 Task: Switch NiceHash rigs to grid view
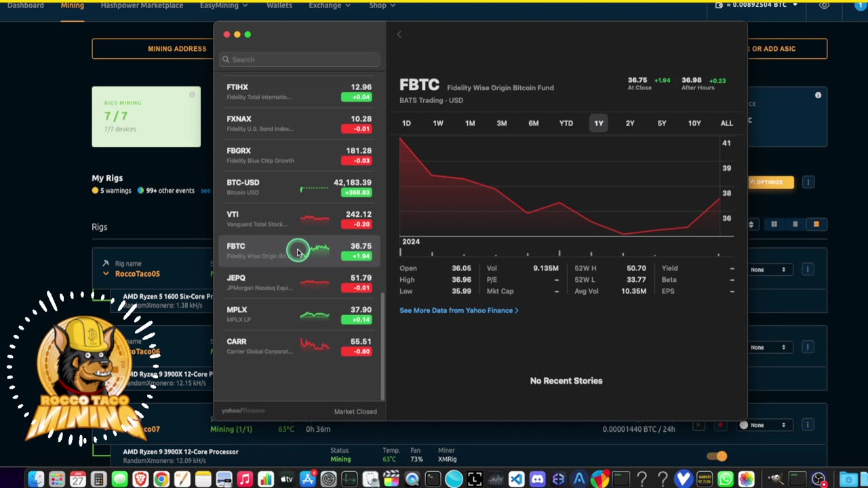point(774,224)
